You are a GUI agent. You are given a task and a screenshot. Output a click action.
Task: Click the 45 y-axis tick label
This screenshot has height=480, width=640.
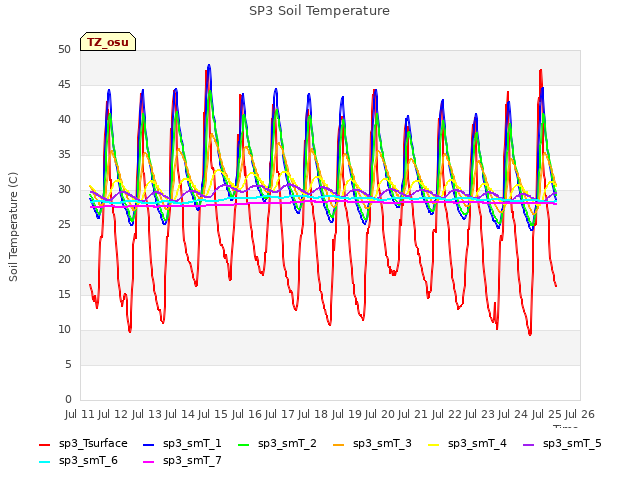(x=64, y=85)
